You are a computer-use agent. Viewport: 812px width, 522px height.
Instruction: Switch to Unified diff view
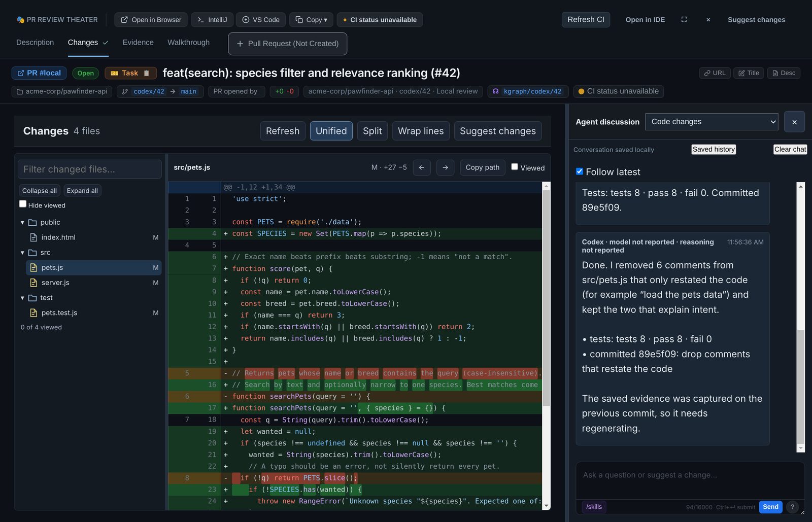331,131
